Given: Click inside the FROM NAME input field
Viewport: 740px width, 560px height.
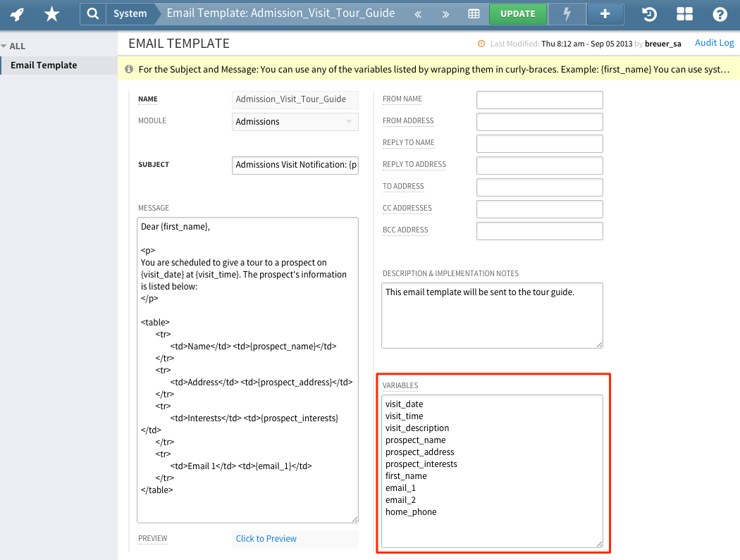Looking at the screenshot, I should pyautogui.click(x=539, y=99).
